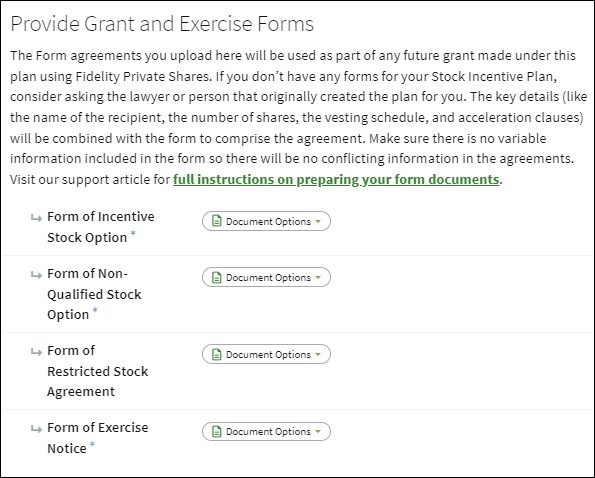595x478 pixels.
Task: Click the Form of Incentive Stock Option label
Action: (101, 227)
